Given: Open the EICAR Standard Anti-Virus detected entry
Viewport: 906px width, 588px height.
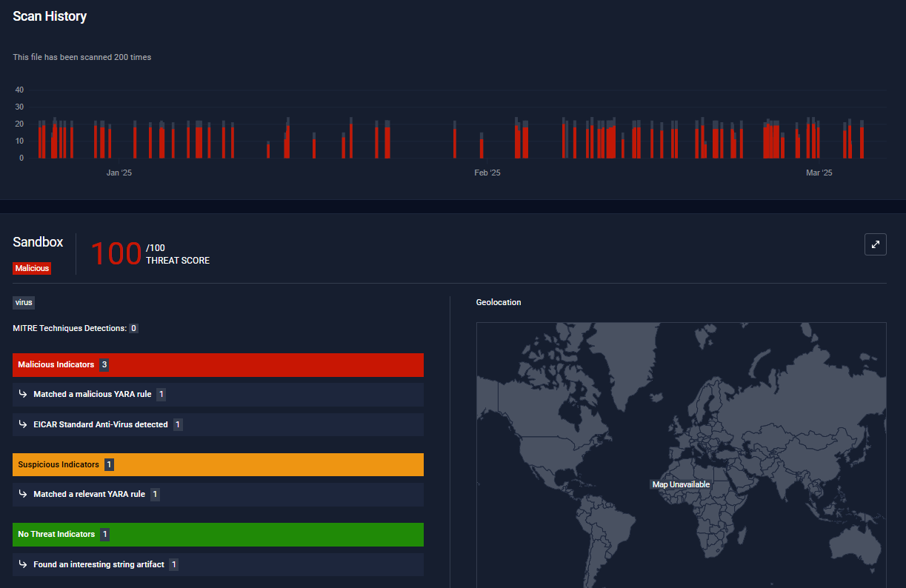Looking at the screenshot, I should tap(101, 425).
